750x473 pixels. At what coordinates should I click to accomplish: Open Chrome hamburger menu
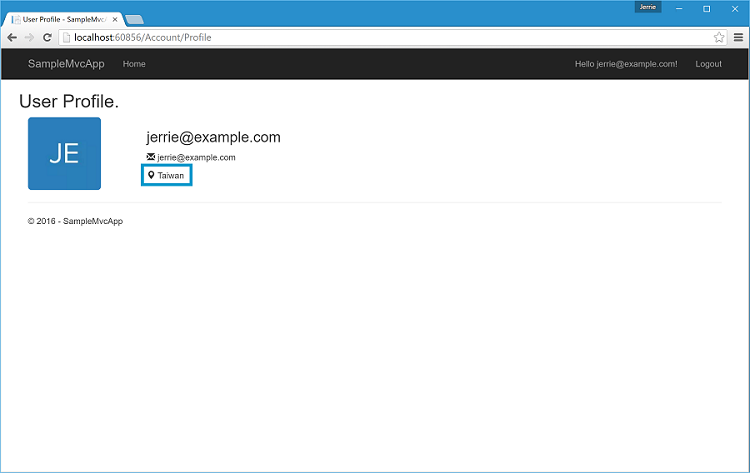(x=739, y=37)
